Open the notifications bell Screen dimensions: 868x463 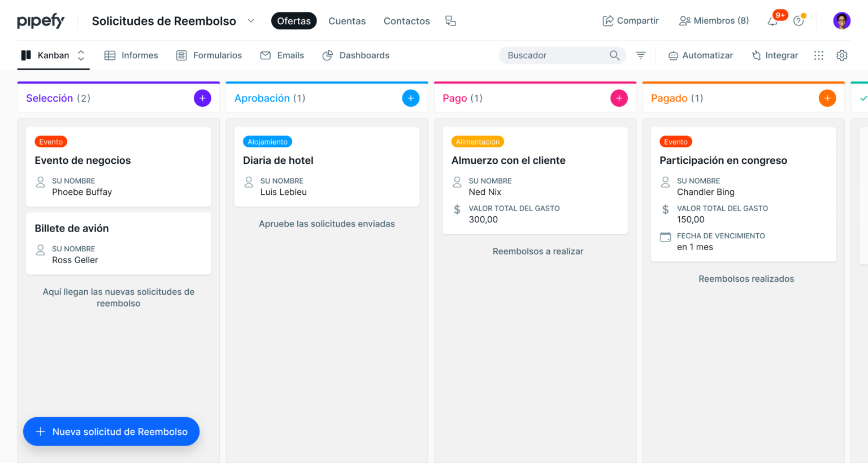772,21
